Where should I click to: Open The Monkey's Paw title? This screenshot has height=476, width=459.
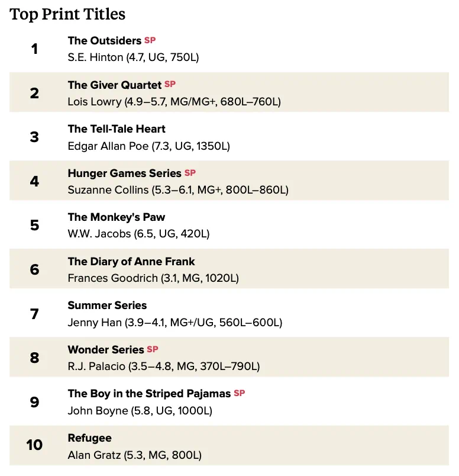tap(117, 217)
